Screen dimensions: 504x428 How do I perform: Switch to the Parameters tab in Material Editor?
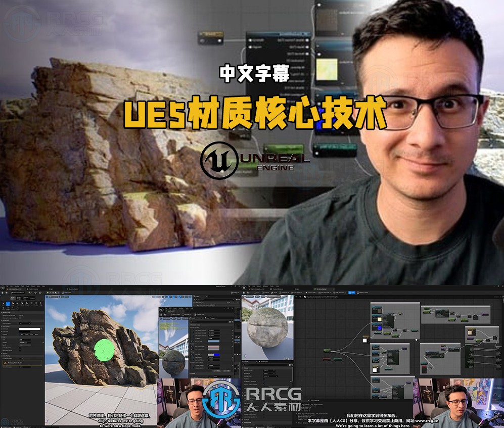tap(264, 362)
